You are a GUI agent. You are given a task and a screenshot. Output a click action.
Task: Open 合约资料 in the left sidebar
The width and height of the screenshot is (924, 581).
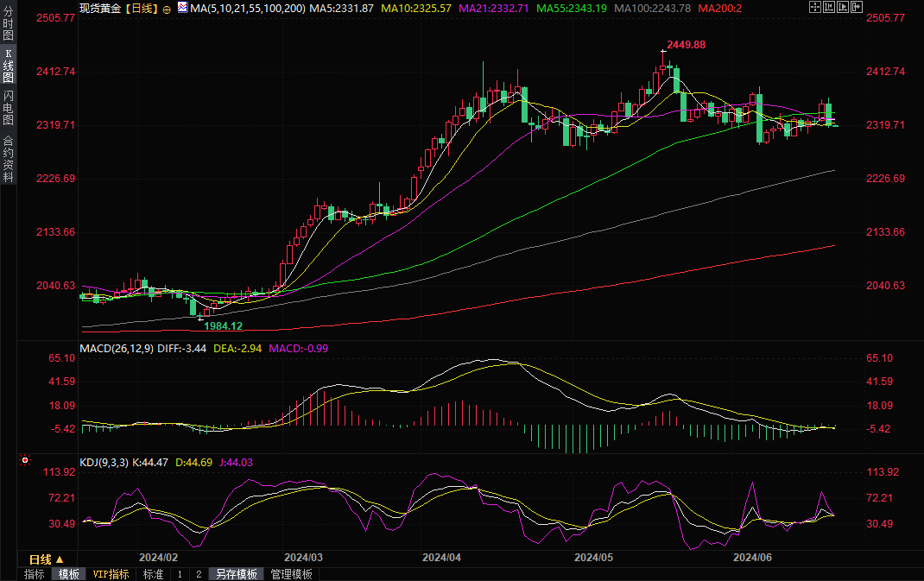[8, 159]
